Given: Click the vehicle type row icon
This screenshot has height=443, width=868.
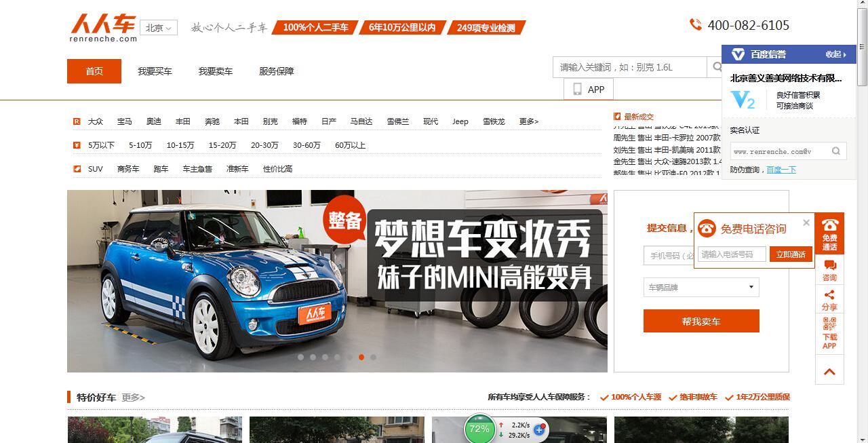Looking at the screenshot, I should [x=77, y=169].
